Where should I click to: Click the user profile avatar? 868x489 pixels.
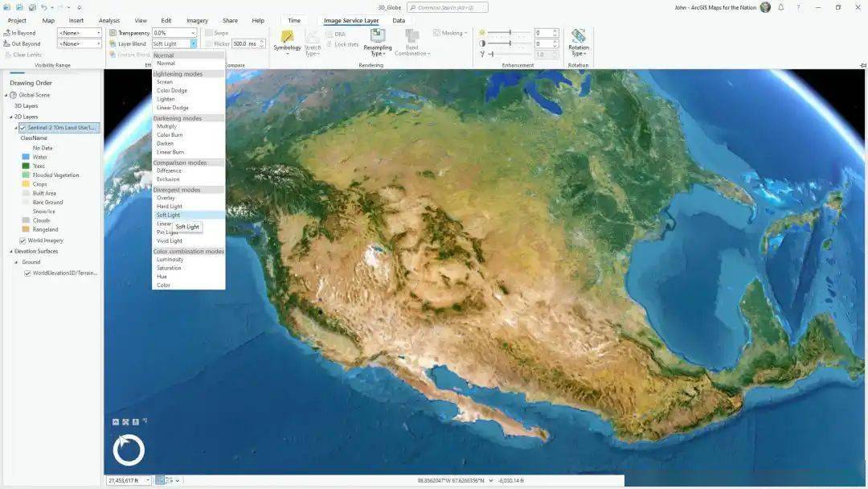click(766, 7)
